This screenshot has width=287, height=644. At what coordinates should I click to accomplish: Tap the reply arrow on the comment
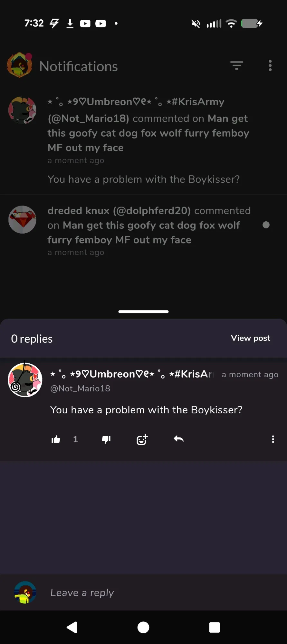[178, 439]
